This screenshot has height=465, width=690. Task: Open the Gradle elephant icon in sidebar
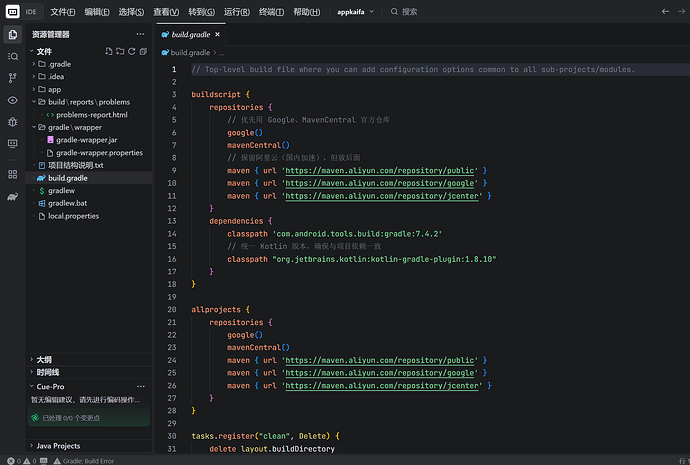[13, 196]
